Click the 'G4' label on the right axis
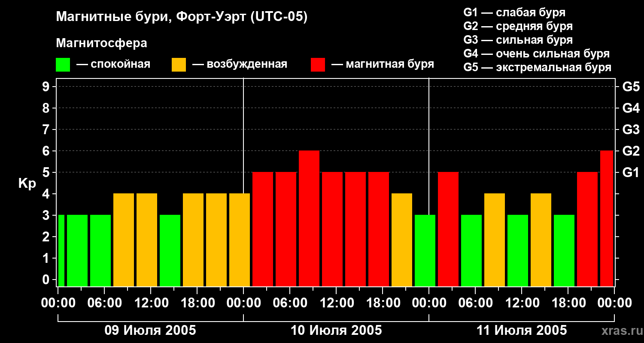644x343 pixels. tap(631, 108)
